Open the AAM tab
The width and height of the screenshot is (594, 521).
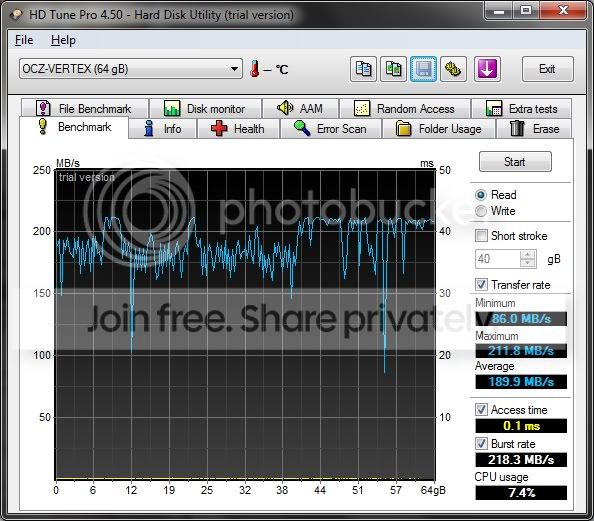tap(300, 109)
